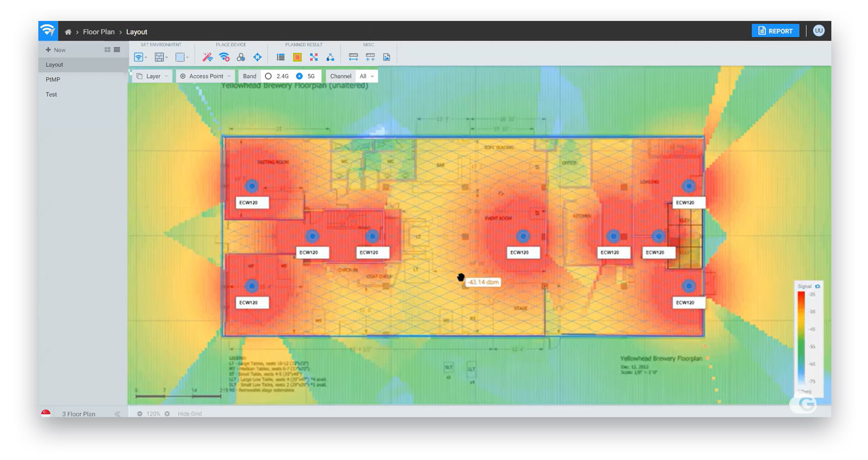868x460 pixels.
Task: Open the Test floor plan item
Action: click(52, 95)
